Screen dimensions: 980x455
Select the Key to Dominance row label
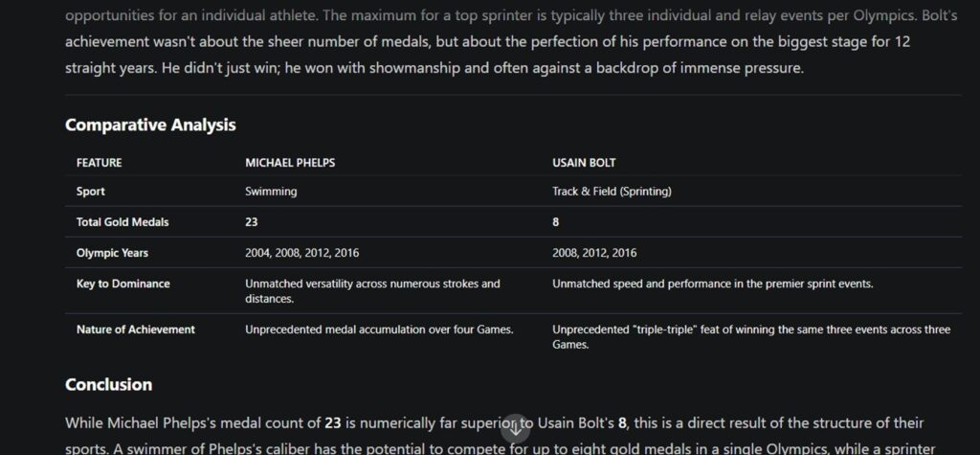click(123, 284)
